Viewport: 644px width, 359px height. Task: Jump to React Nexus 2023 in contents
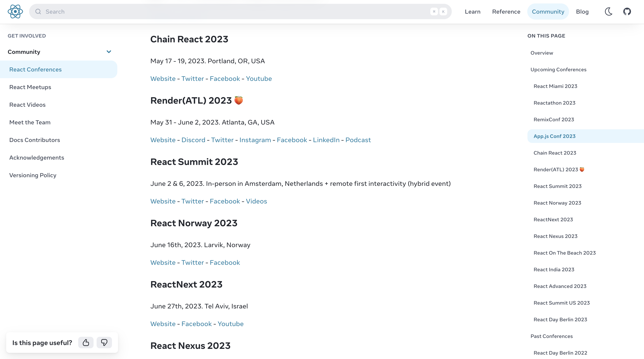point(555,236)
